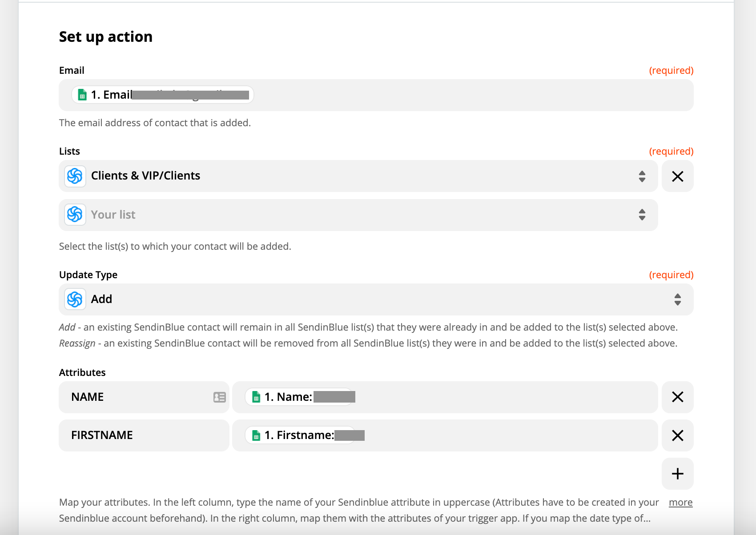Click Sendinblue icon in Update Type field

[75, 299]
